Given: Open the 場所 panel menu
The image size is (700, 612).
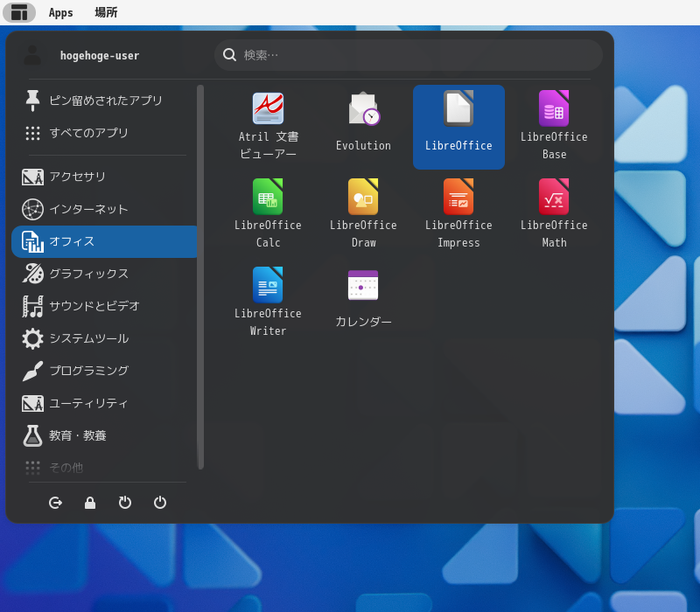Looking at the screenshot, I should pos(106,12).
